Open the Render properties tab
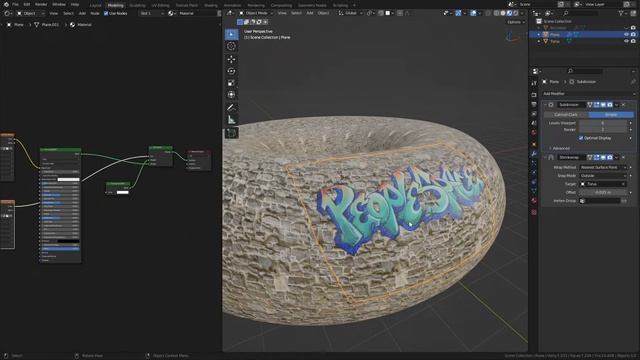The image size is (640, 360). 534,95
